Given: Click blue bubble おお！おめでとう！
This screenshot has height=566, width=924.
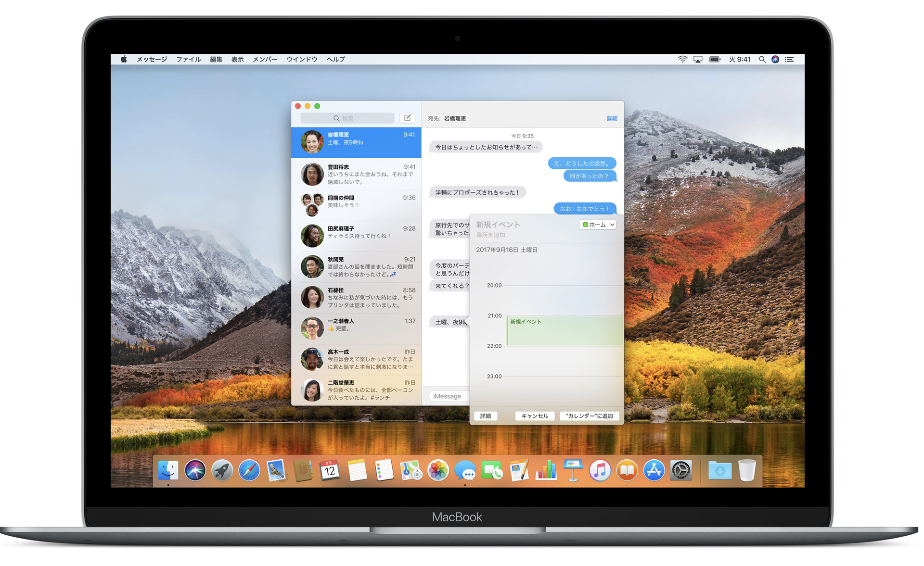Looking at the screenshot, I should (585, 209).
